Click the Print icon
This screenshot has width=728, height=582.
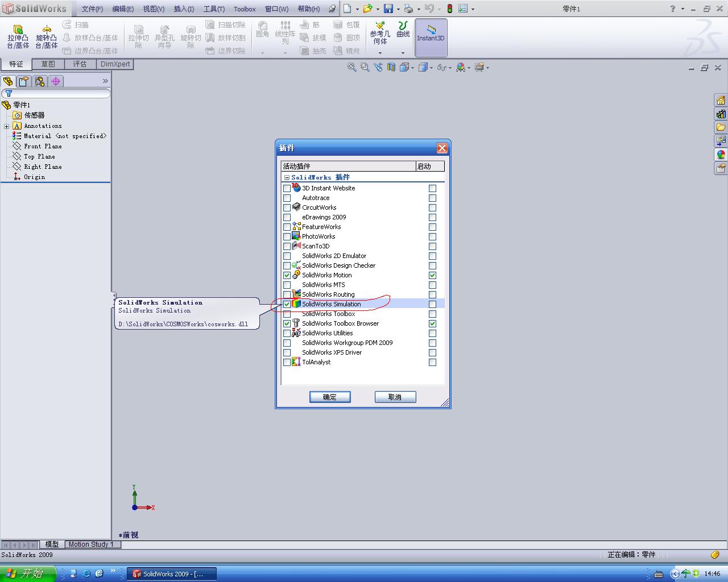(408, 9)
